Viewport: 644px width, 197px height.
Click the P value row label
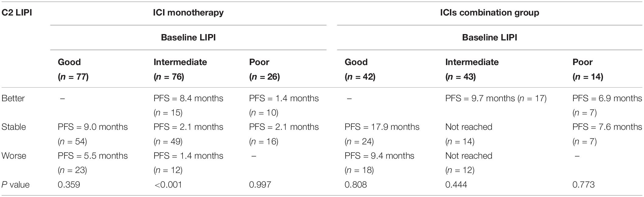[16, 185]
